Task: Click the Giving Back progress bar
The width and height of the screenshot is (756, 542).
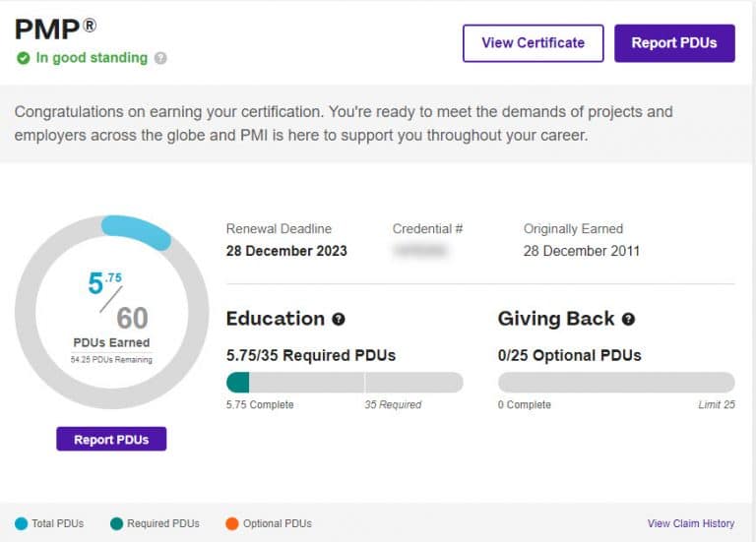Action: click(x=616, y=382)
